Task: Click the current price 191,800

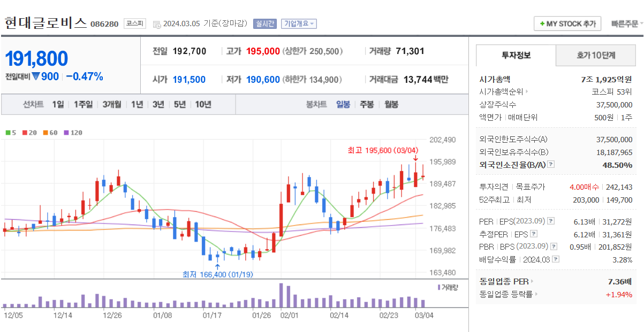Action: [37, 58]
